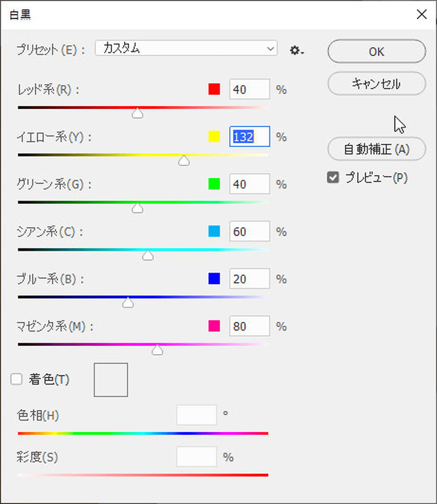Enable the 着色(T) tint checkbox
The height and width of the screenshot is (504, 437).
pos(17,380)
